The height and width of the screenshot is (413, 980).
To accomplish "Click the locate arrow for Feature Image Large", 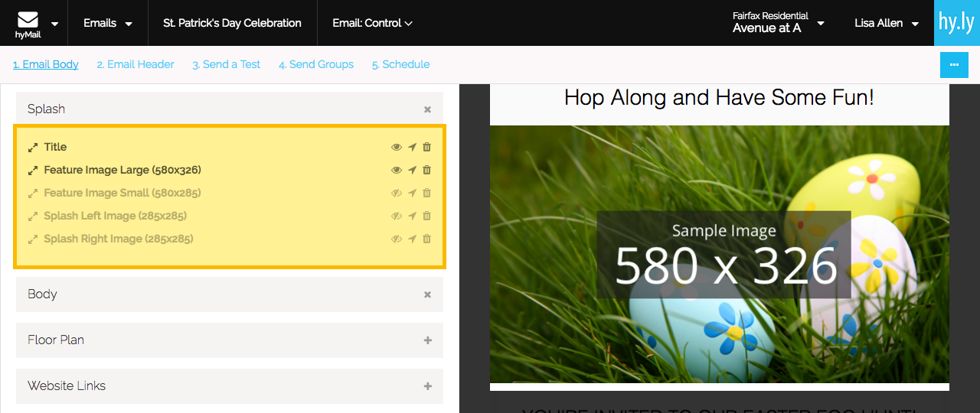I will click(412, 170).
